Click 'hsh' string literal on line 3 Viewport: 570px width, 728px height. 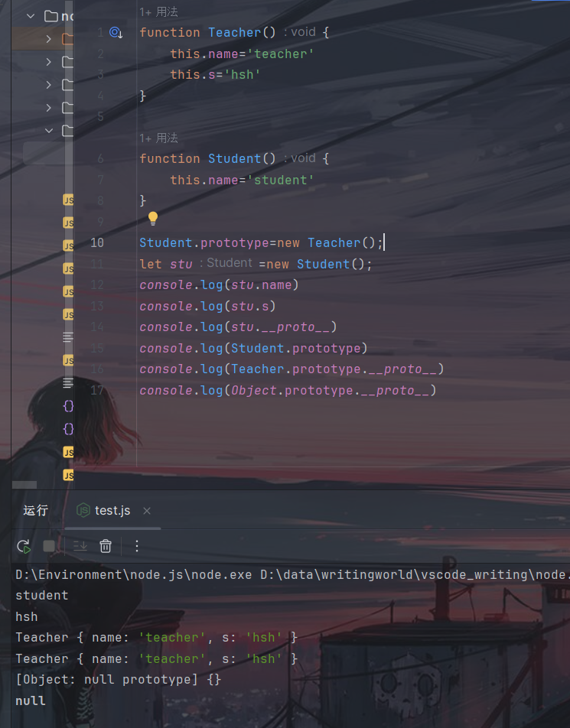[x=242, y=75]
